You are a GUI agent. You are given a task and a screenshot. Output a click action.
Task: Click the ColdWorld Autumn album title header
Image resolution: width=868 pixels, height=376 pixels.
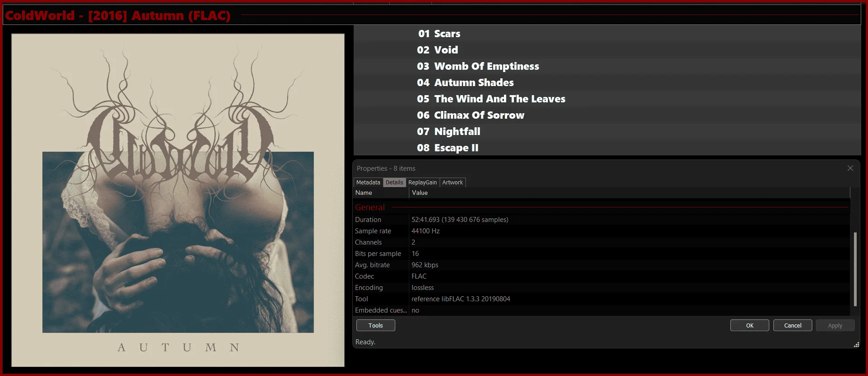coord(118,15)
